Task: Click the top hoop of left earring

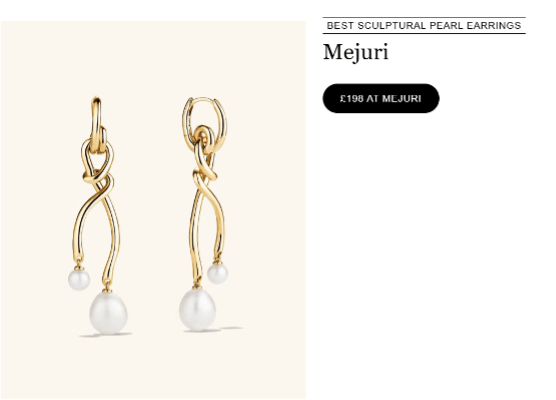Action: 97,124
